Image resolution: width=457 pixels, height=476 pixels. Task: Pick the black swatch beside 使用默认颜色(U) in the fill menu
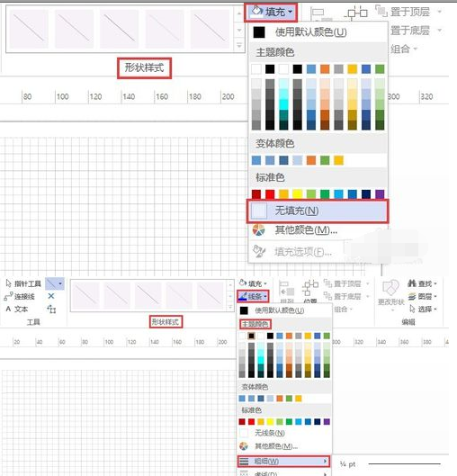[259, 32]
